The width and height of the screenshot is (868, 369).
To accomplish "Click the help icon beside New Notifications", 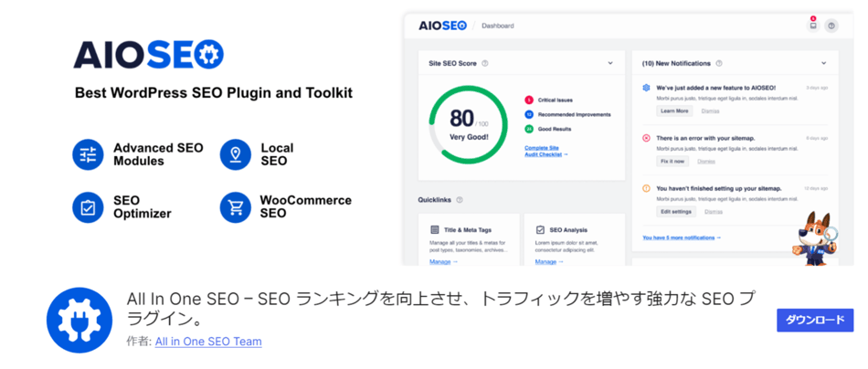I will [718, 63].
